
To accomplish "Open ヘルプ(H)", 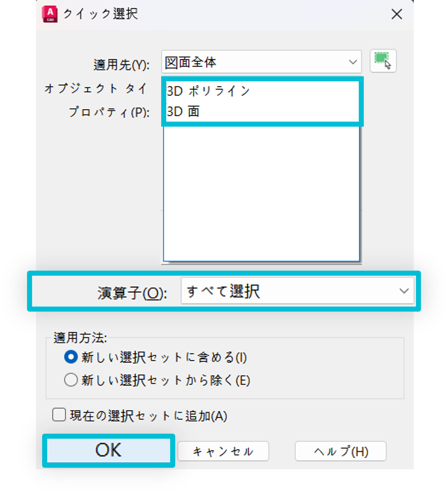I will click(340, 451).
